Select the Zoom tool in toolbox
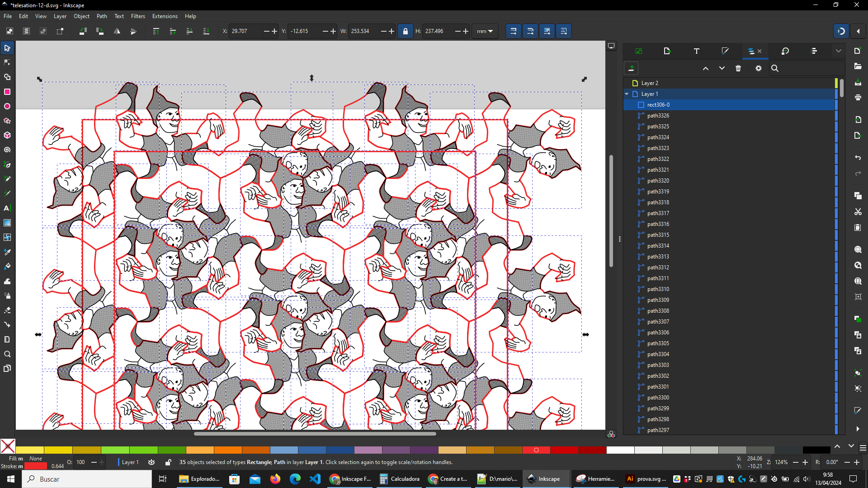Viewport: 868px width, 488px height. [x=7, y=354]
